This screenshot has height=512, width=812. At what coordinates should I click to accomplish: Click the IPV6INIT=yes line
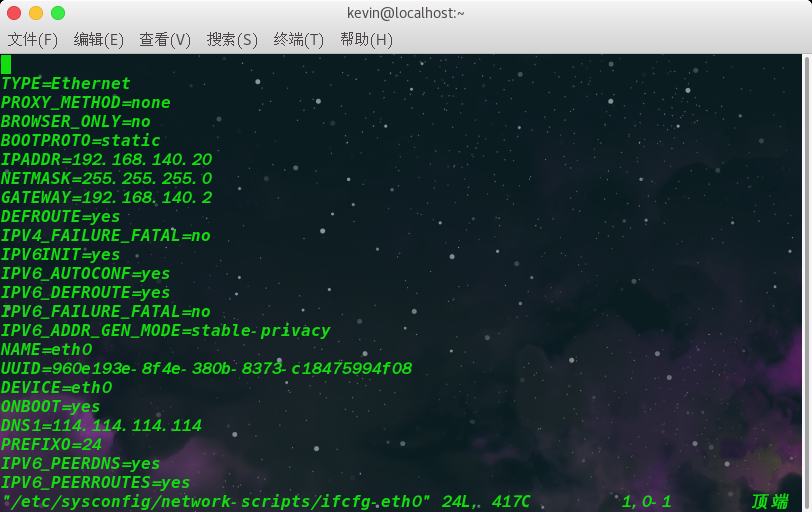(x=60, y=255)
